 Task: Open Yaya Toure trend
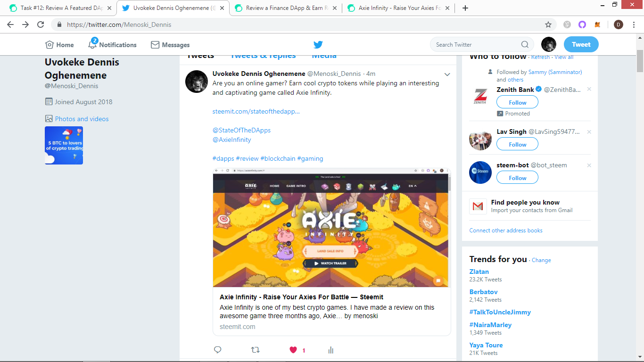tap(486, 345)
